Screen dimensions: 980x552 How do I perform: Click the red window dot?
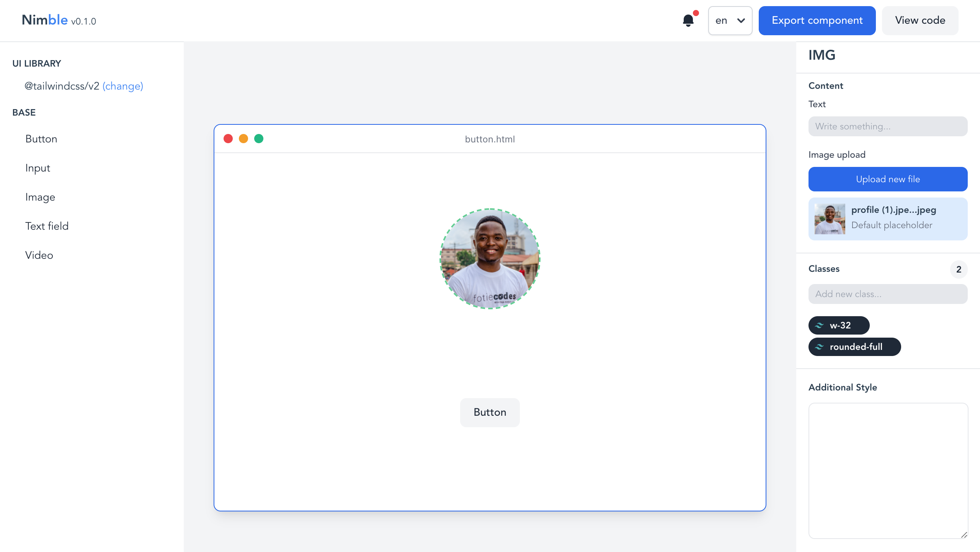[228, 139]
